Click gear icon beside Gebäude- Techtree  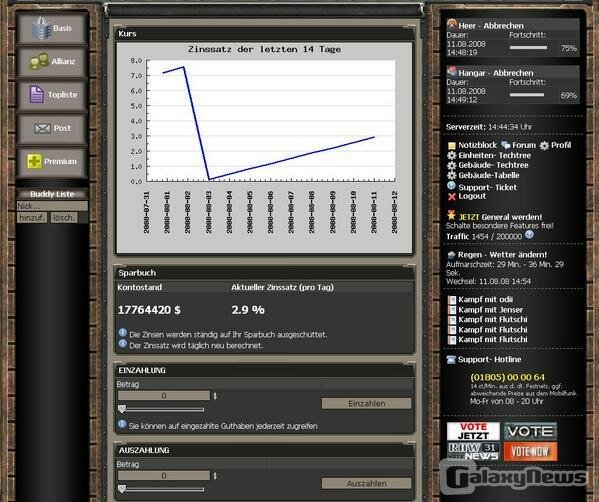click(452, 165)
